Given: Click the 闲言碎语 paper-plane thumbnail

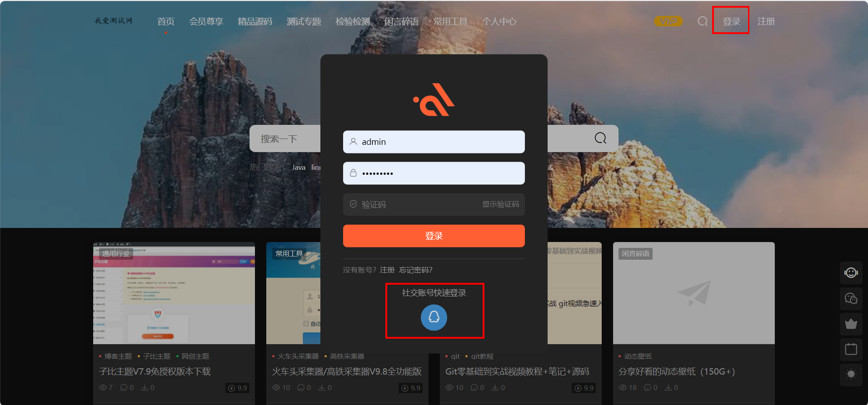Looking at the screenshot, I should pos(693,293).
